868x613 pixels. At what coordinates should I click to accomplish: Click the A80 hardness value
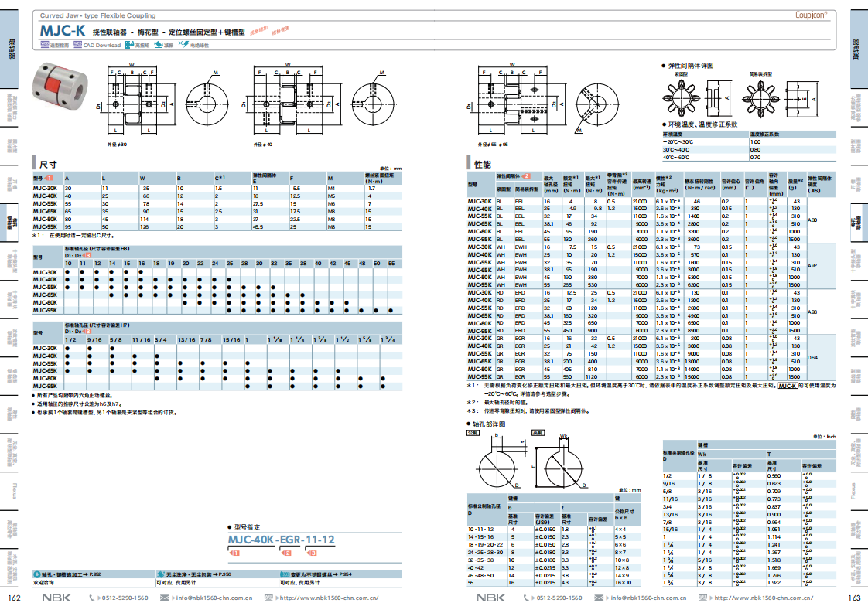tap(812, 220)
